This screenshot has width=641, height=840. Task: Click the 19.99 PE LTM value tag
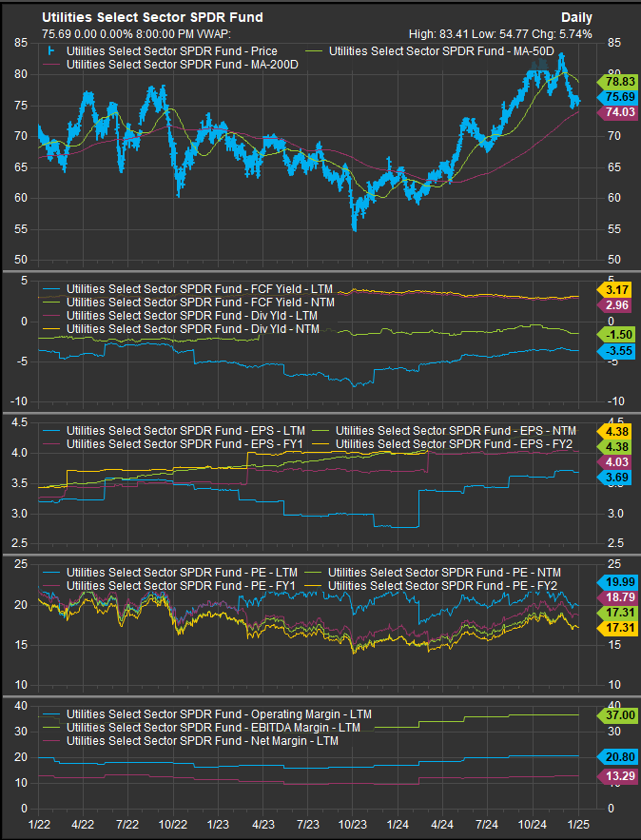[617, 582]
